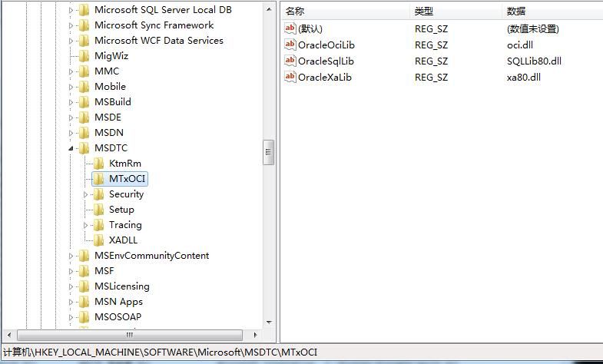Click the MSDTC folder icon
The height and width of the screenshot is (364, 603).
pyautogui.click(x=84, y=148)
